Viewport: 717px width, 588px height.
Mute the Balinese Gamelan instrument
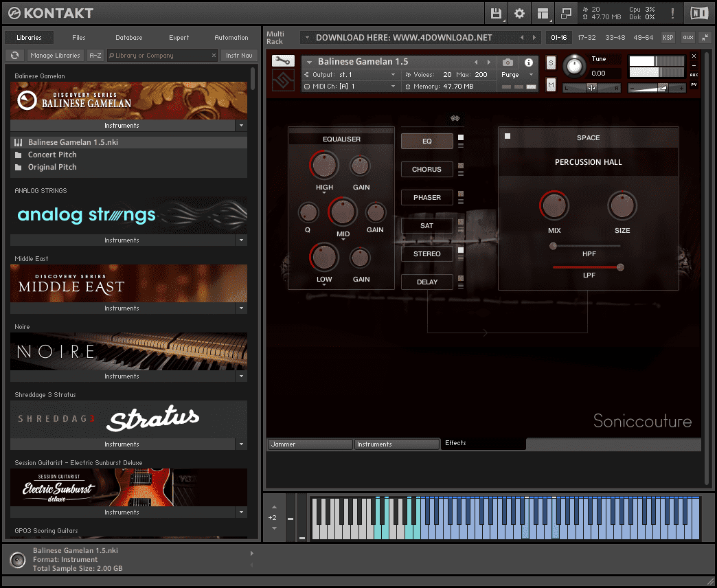click(x=551, y=84)
